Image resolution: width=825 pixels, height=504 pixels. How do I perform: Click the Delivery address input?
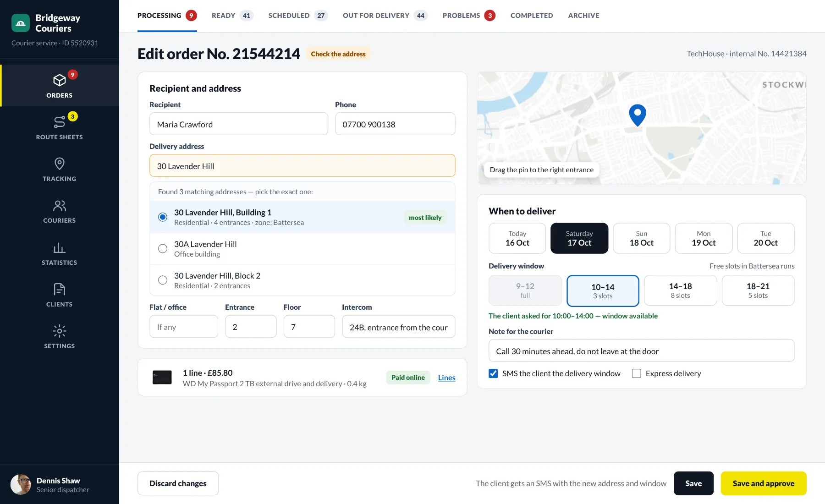[x=302, y=166]
